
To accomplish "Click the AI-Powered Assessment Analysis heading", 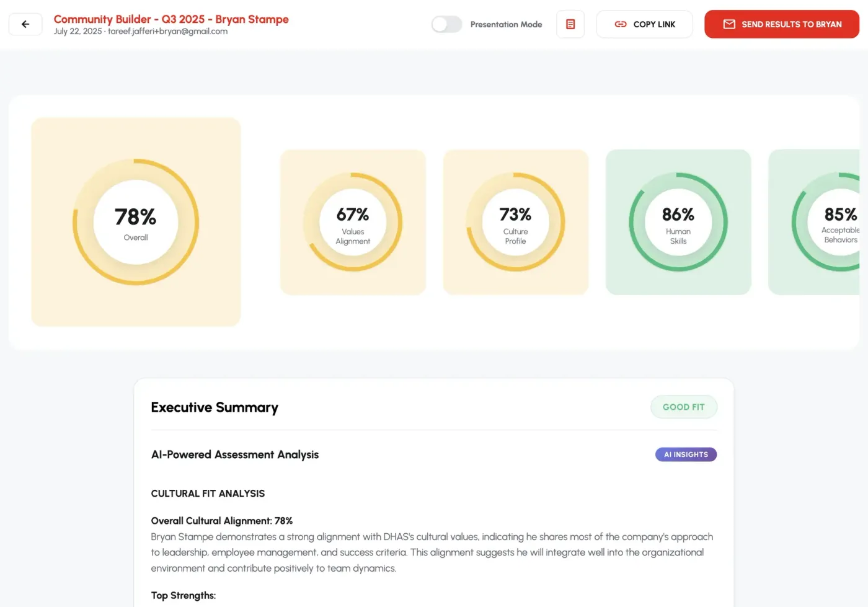I will [235, 454].
